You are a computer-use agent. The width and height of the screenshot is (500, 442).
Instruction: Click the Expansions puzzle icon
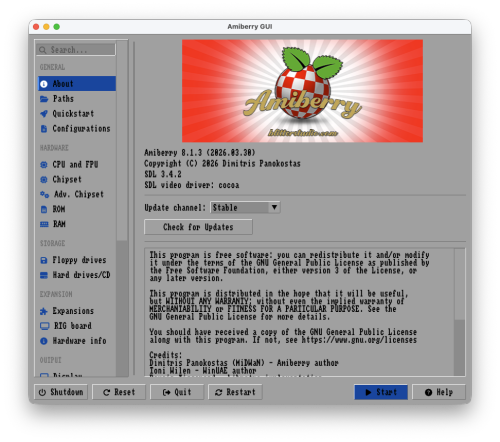pos(44,311)
